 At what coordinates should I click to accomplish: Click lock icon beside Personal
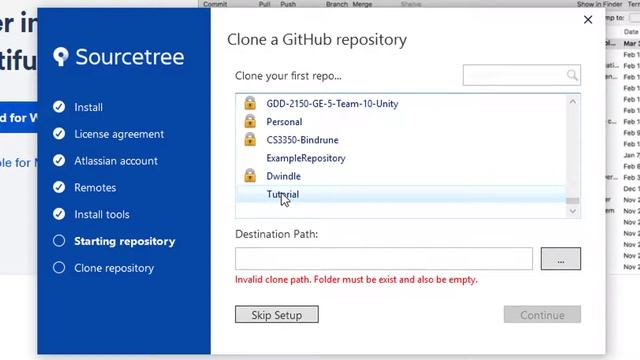(250, 121)
